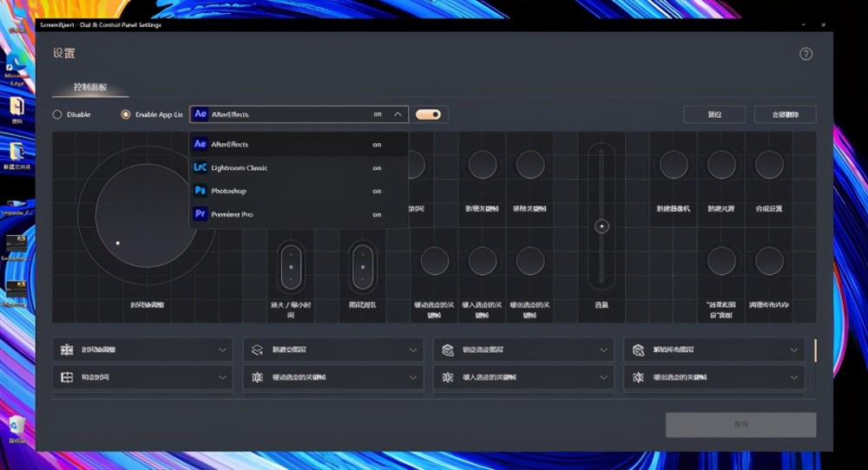Viewport: 868px width, 470px height.
Task: Click the left of the two top-right buttons
Action: [x=714, y=114]
